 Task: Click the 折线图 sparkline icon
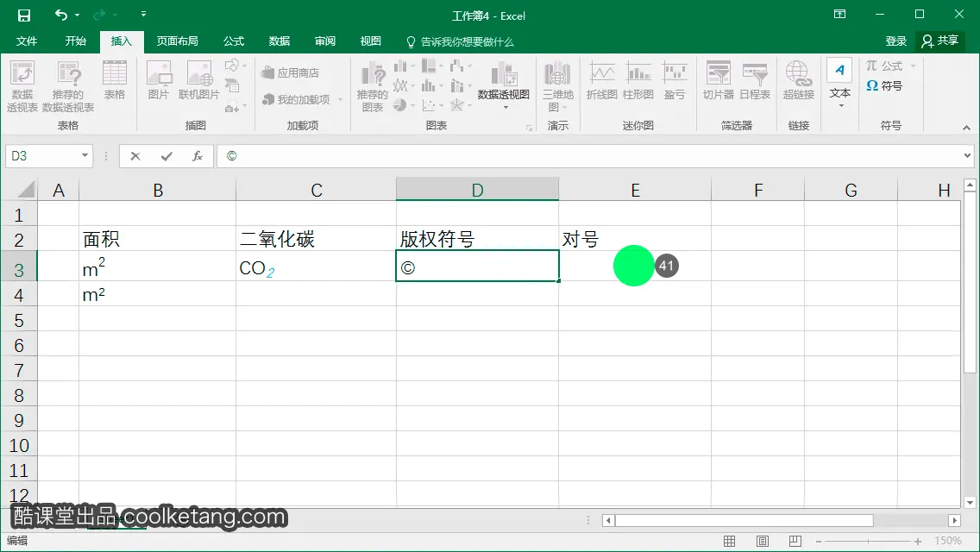tap(602, 80)
